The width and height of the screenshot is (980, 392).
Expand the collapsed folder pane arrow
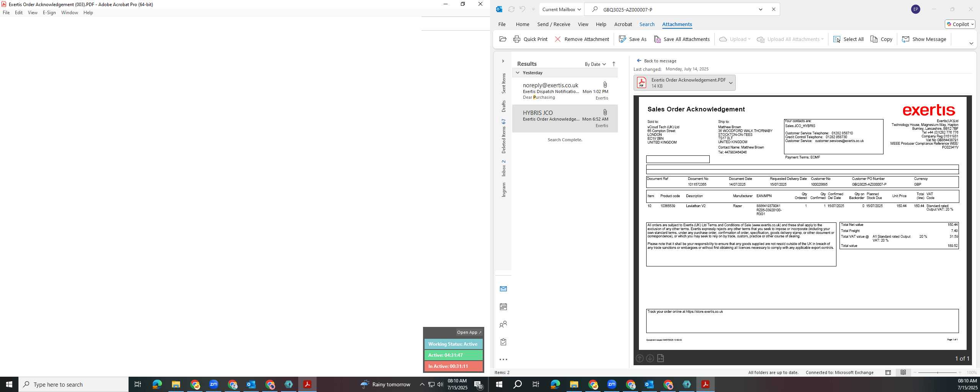[x=503, y=61]
